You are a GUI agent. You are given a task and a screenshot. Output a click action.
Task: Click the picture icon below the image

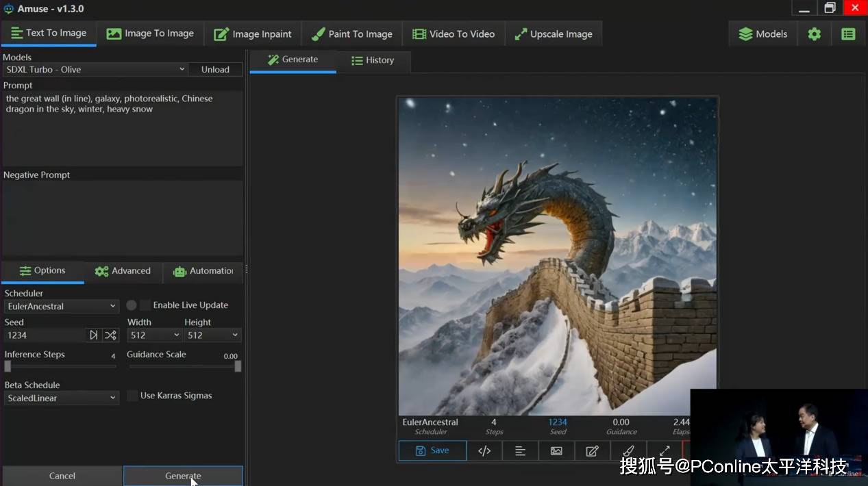(556, 450)
